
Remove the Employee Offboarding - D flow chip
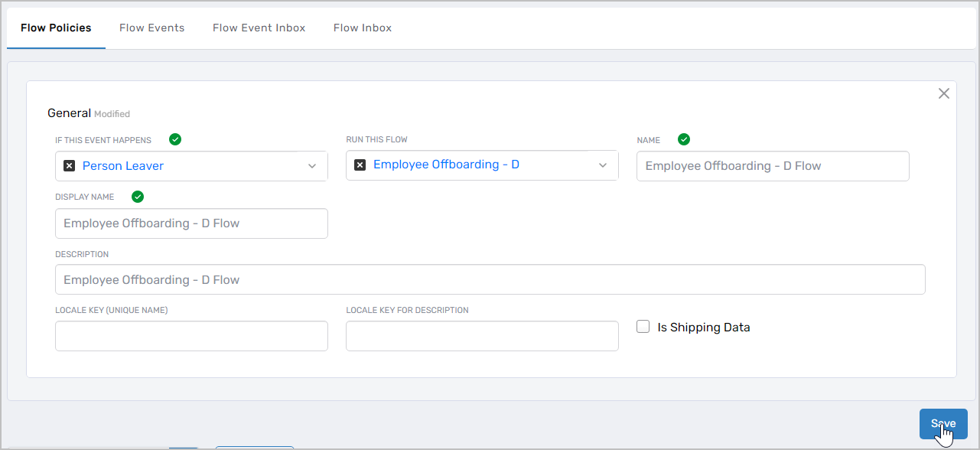[x=360, y=164]
